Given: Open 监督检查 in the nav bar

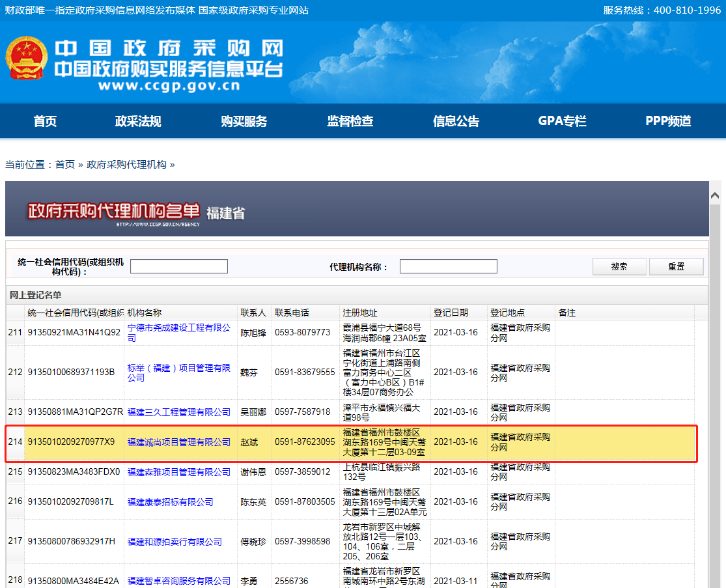Looking at the screenshot, I should 350,121.
